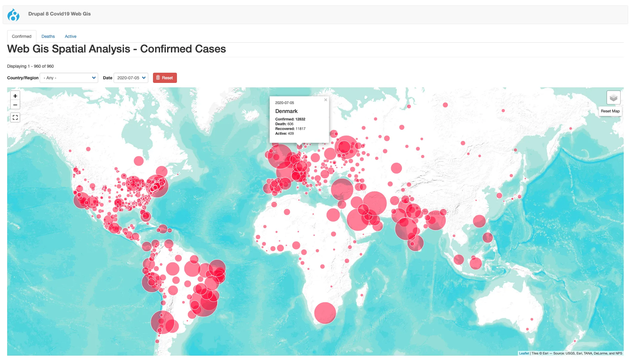
Task: Click 'Recovered: 11817' line in popup
Action: pos(290,129)
